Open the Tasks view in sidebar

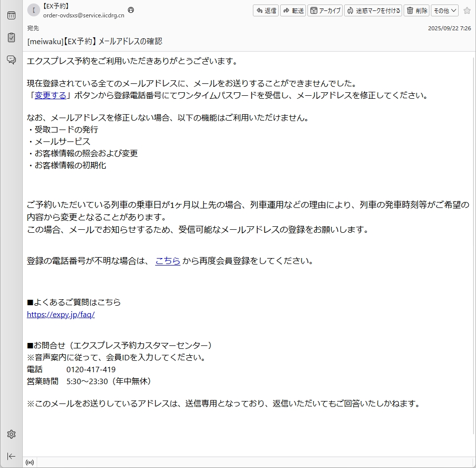point(11,37)
